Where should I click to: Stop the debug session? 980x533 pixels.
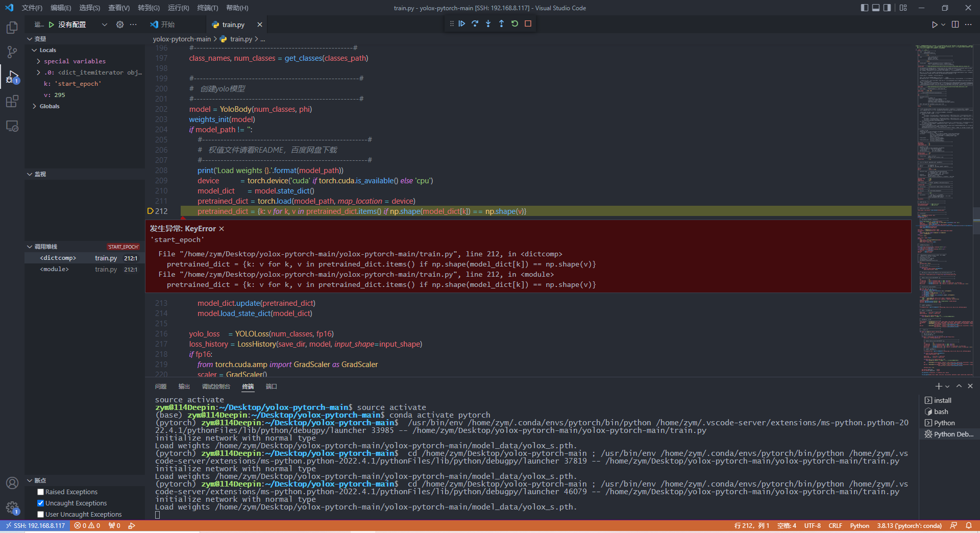[528, 23]
